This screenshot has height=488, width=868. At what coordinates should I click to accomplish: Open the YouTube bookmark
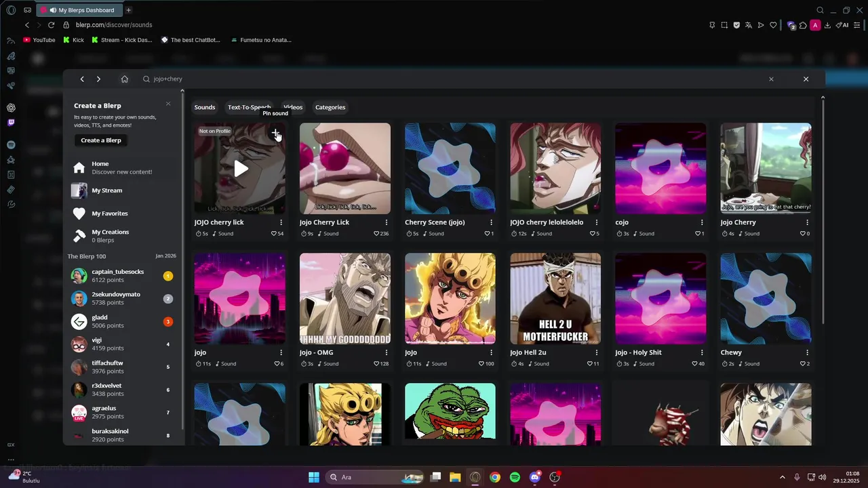click(x=39, y=40)
